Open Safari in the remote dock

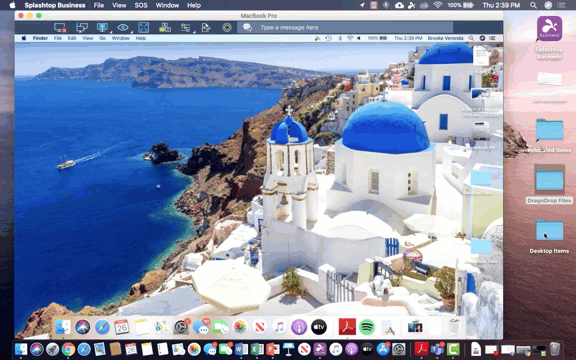(x=102, y=327)
